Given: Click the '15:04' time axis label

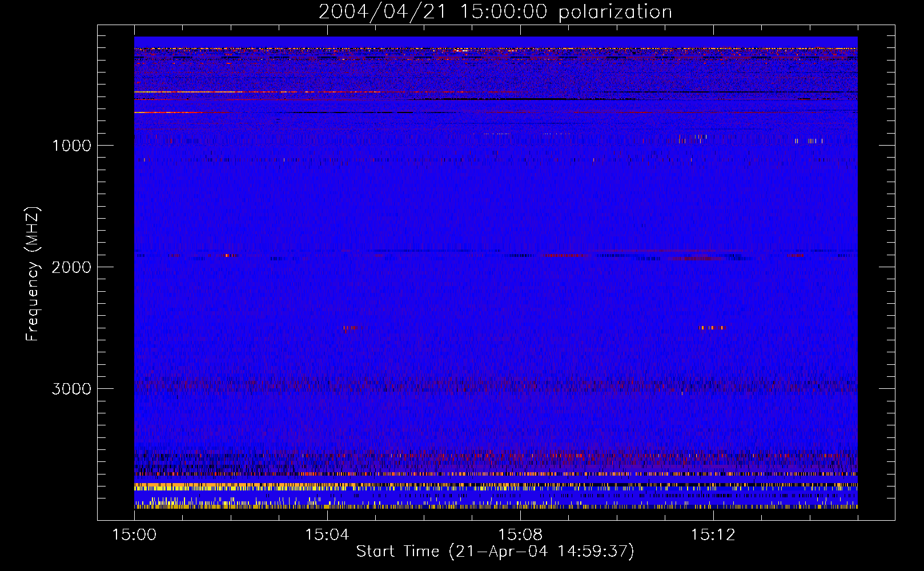Looking at the screenshot, I should [327, 535].
